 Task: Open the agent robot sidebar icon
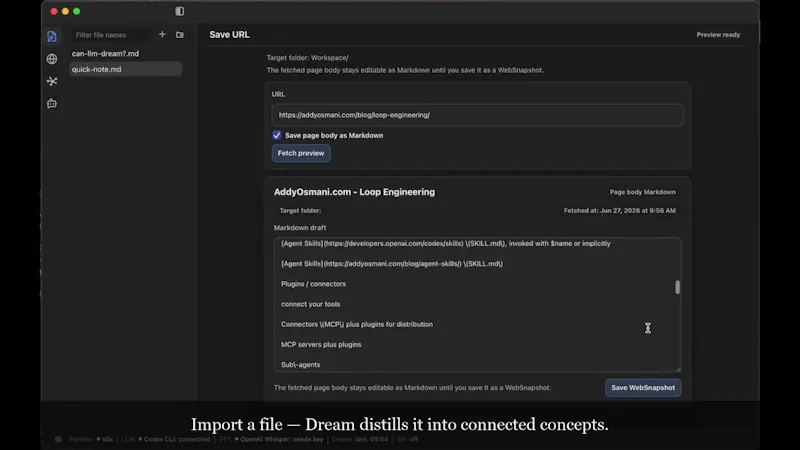[x=52, y=104]
